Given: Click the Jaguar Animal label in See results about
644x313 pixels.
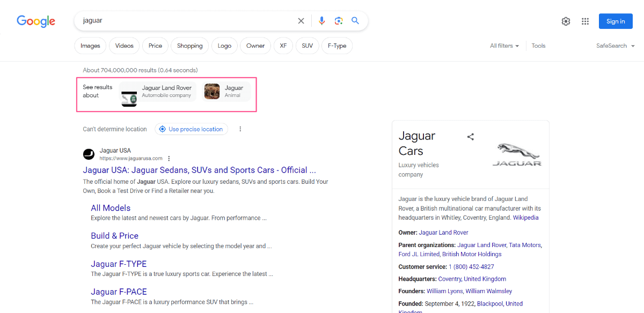Looking at the screenshot, I should point(233,91).
